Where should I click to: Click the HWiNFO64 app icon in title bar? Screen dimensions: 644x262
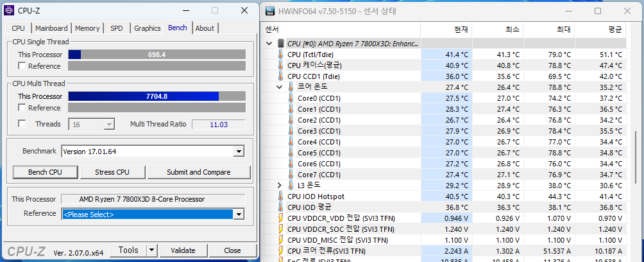coord(270,11)
